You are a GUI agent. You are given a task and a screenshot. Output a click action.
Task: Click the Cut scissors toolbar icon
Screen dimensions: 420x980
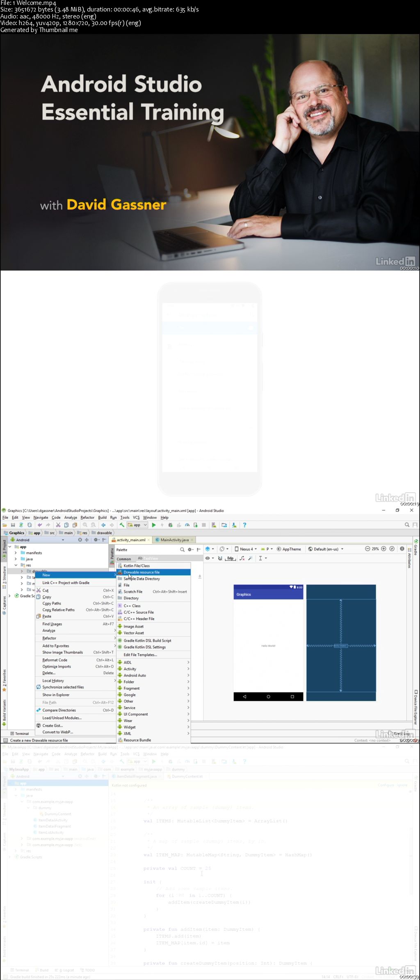click(x=58, y=525)
